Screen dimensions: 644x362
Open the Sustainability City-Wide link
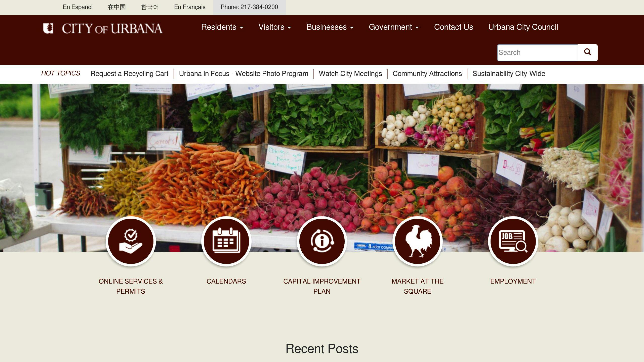tap(509, 74)
